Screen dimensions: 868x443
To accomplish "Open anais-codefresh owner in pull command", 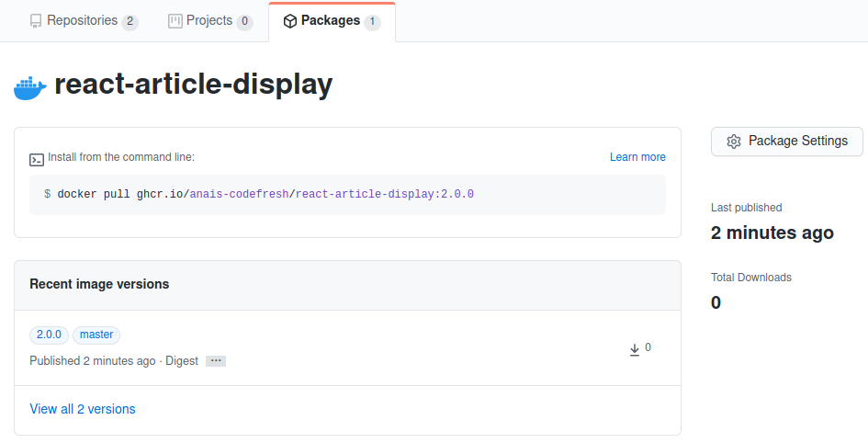I will click(239, 194).
